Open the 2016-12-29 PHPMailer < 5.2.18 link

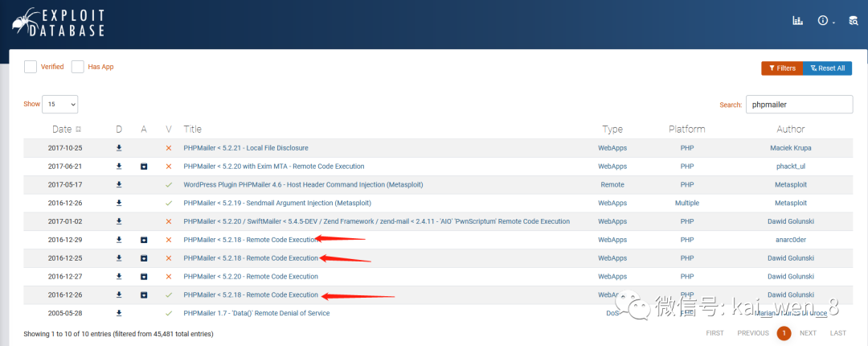(251, 240)
